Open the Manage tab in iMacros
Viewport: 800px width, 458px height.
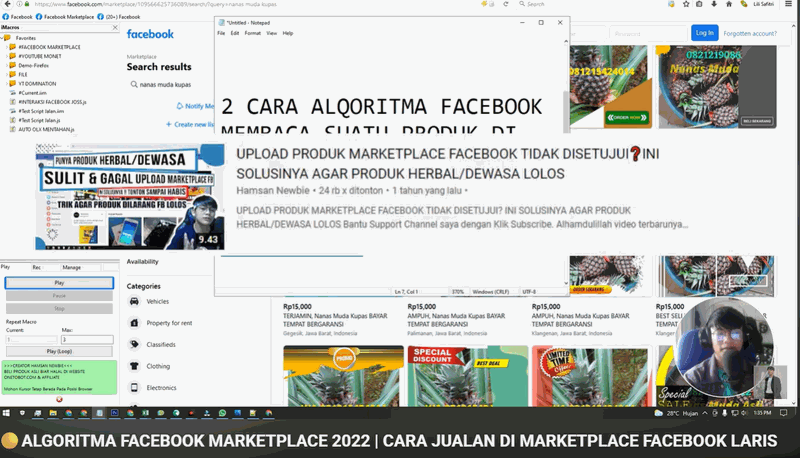click(72, 267)
